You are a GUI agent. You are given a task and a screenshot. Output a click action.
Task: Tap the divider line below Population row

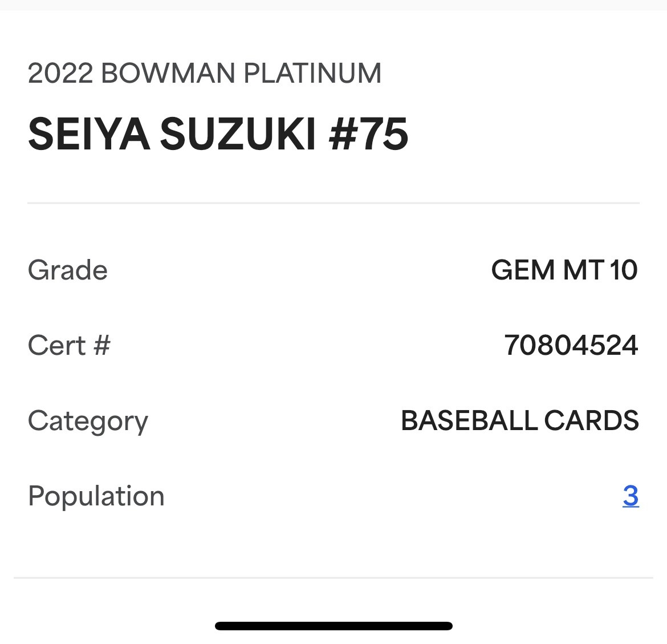click(333, 577)
